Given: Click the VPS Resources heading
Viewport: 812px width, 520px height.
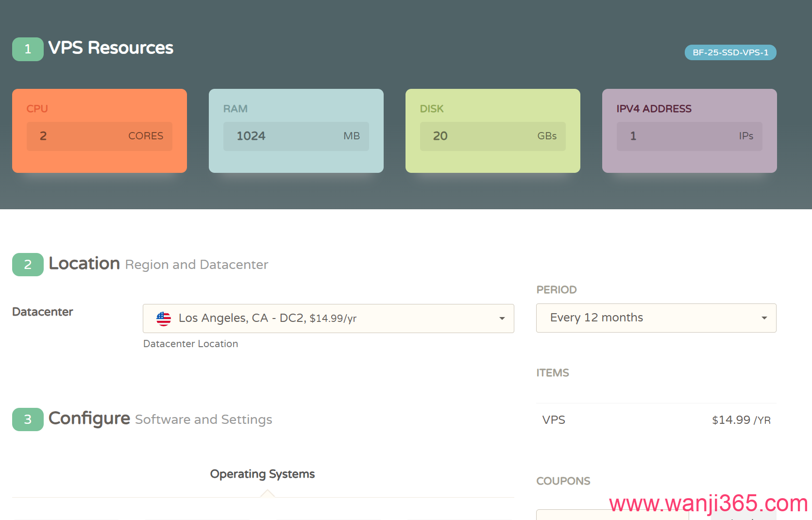Looking at the screenshot, I should (111, 48).
